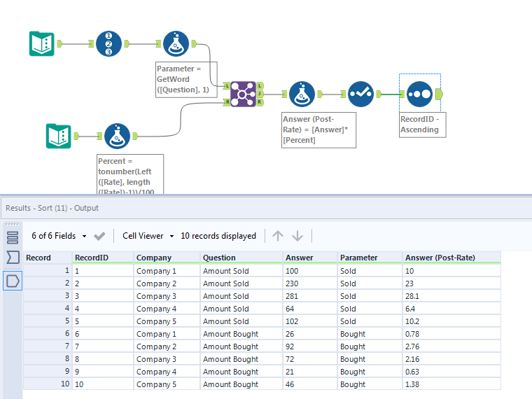Select the Bought parameter cell in record 9

(x=370, y=372)
